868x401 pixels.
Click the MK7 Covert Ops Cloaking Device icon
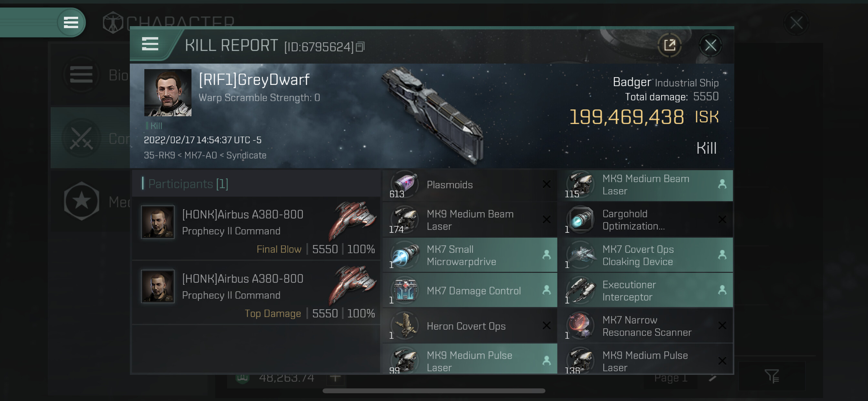[x=581, y=255]
